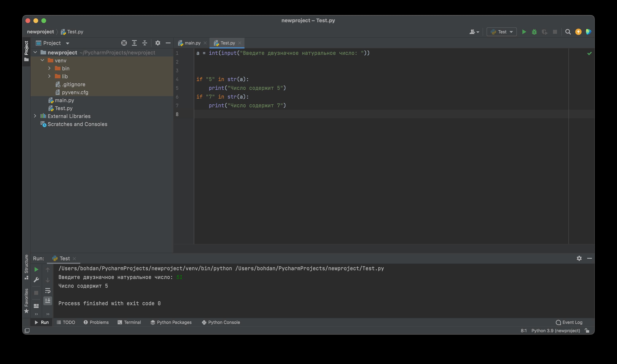Image resolution: width=617 pixels, height=364 pixels.
Task: Start debugging with the bug icon
Action: click(534, 32)
